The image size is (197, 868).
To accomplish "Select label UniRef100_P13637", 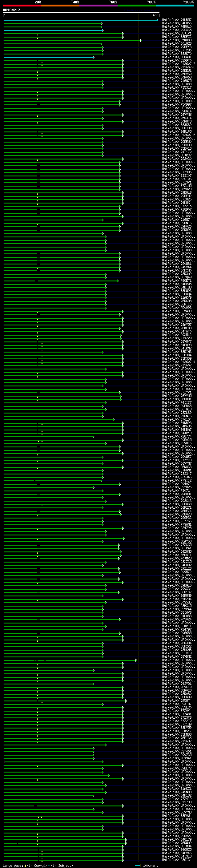I will click(177, 741).
